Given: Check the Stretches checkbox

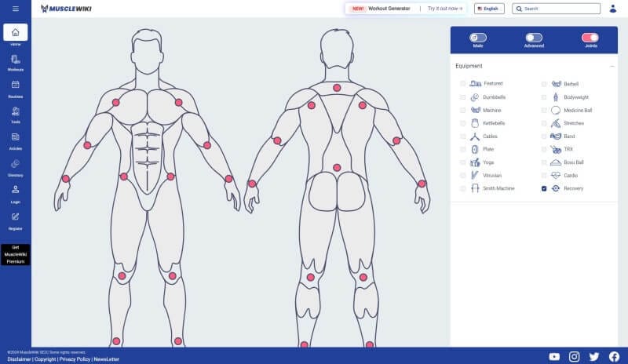Looking at the screenshot, I should click(544, 123).
